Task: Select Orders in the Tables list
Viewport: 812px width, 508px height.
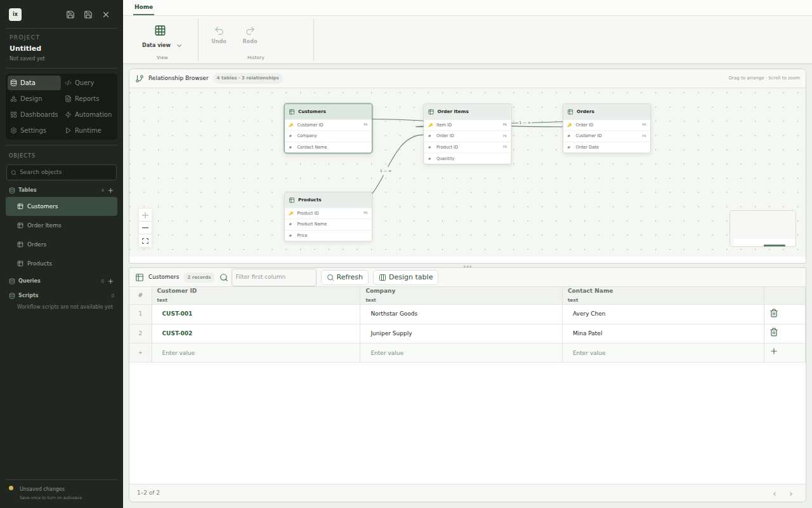Action: [62, 244]
